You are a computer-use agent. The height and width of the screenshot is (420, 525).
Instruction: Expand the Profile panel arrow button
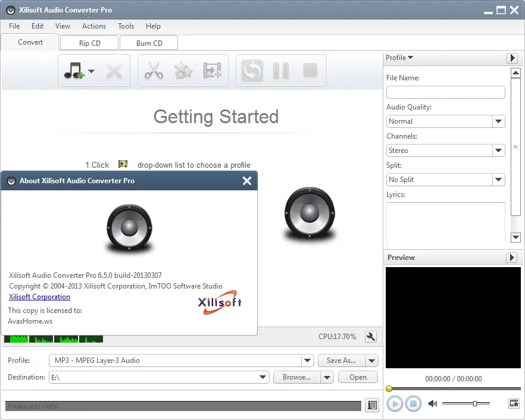click(x=512, y=58)
